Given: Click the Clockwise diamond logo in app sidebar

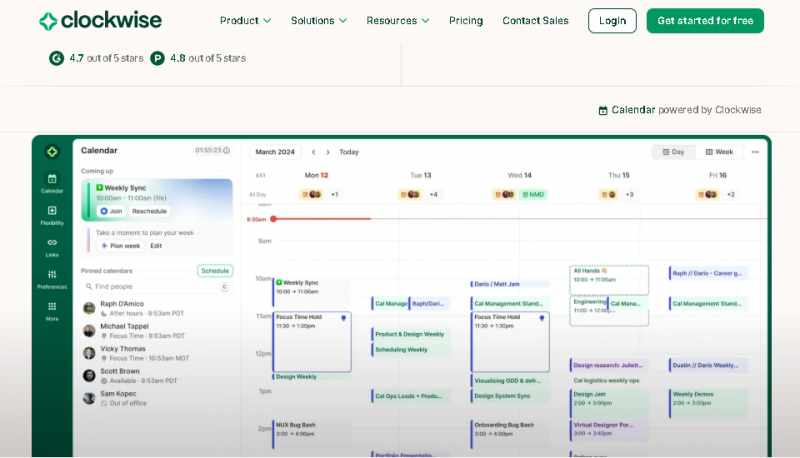Looking at the screenshot, I should pyautogui.click(x=52, y=152).
